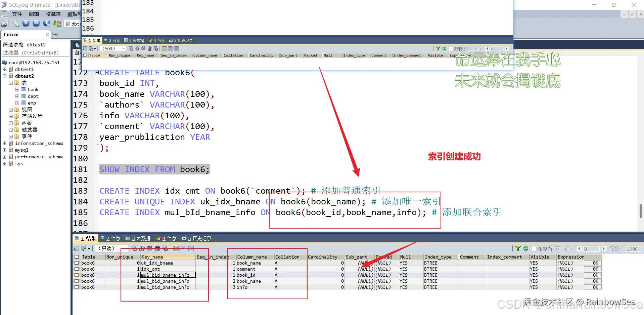Expand the 视图 views folder
This screenshot has width=644, height=315.
[x=11, y=110]
